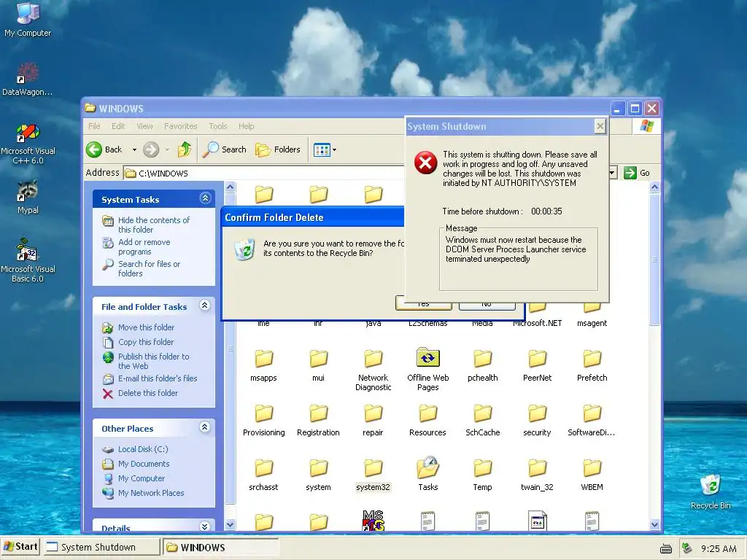Screen dimensions: 747x560
Task: Expand the Details panel
Action: click(205, 526)
